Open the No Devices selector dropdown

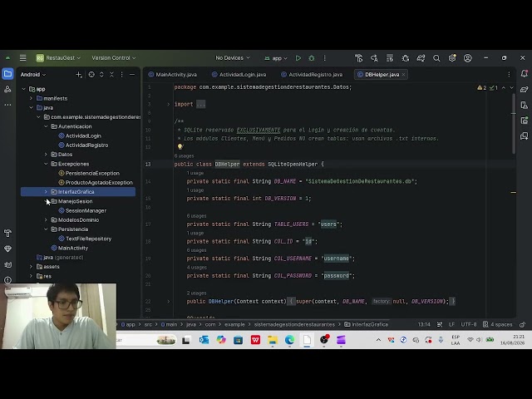coord(233,58)
